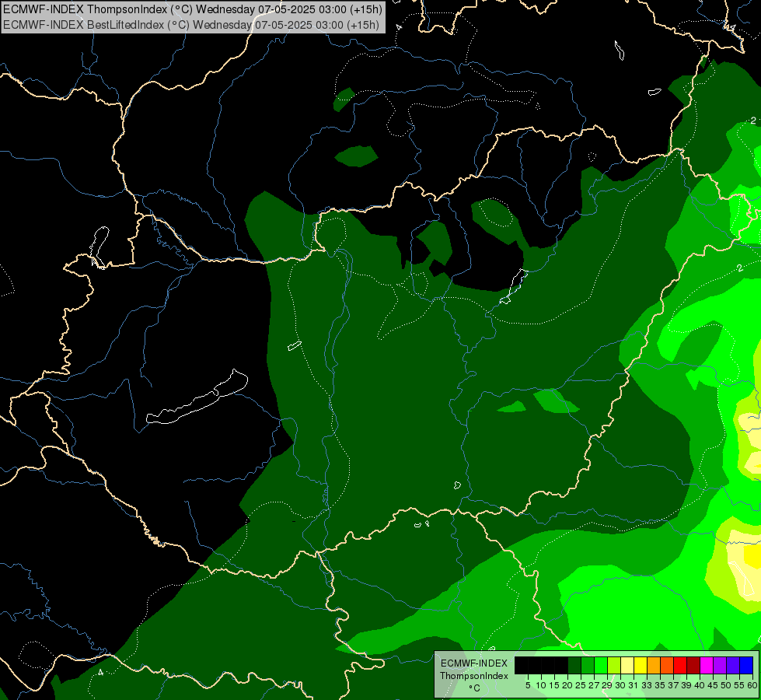The height and width of the screenshot is (700, 761).
Task: Click the large elongated white lake outline
Action: [x=197, y=397]
